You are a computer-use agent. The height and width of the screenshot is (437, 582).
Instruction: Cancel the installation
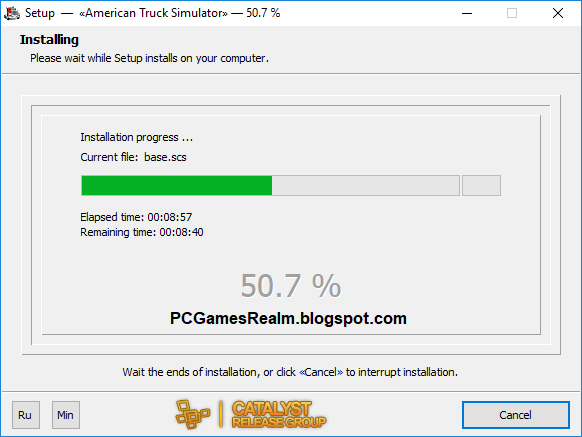click(x=516, y=415)
